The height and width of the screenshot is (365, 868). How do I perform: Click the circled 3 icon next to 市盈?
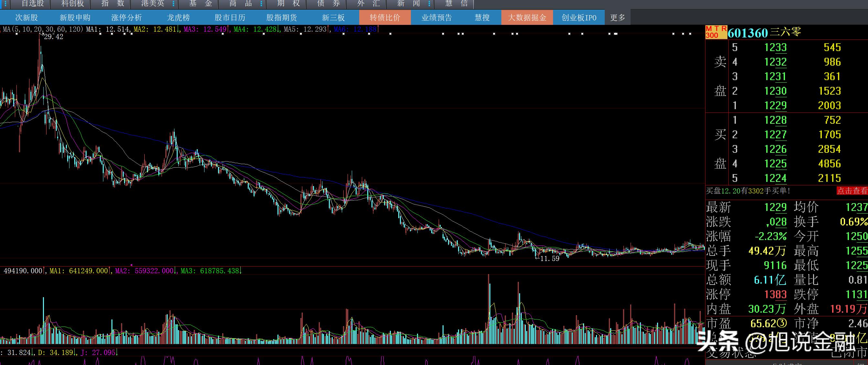point(782,324)
